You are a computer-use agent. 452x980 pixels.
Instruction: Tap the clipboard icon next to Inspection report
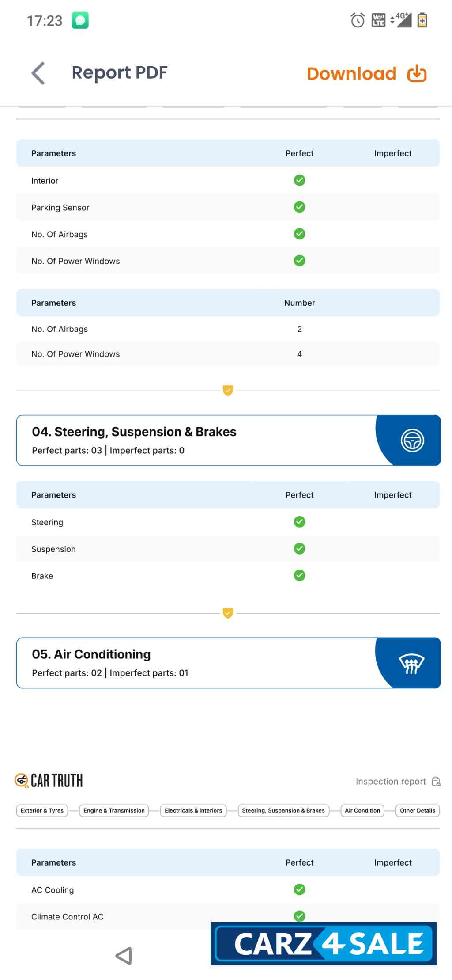pos(436,781)
